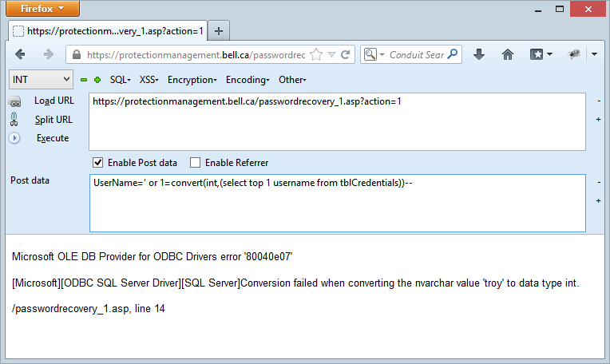
Task: Open the Firefox application menu button
Action: 42,9
